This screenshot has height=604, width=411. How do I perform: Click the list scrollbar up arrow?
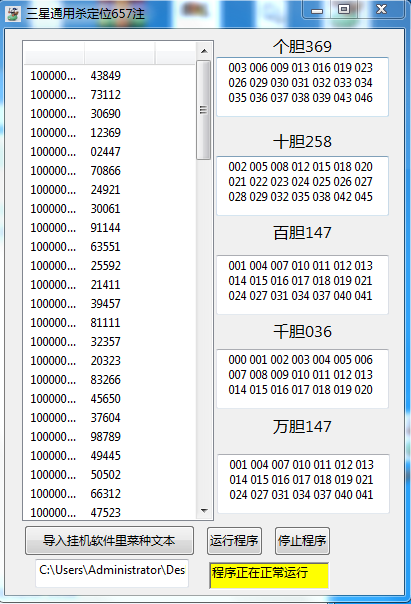pos(204,51)
